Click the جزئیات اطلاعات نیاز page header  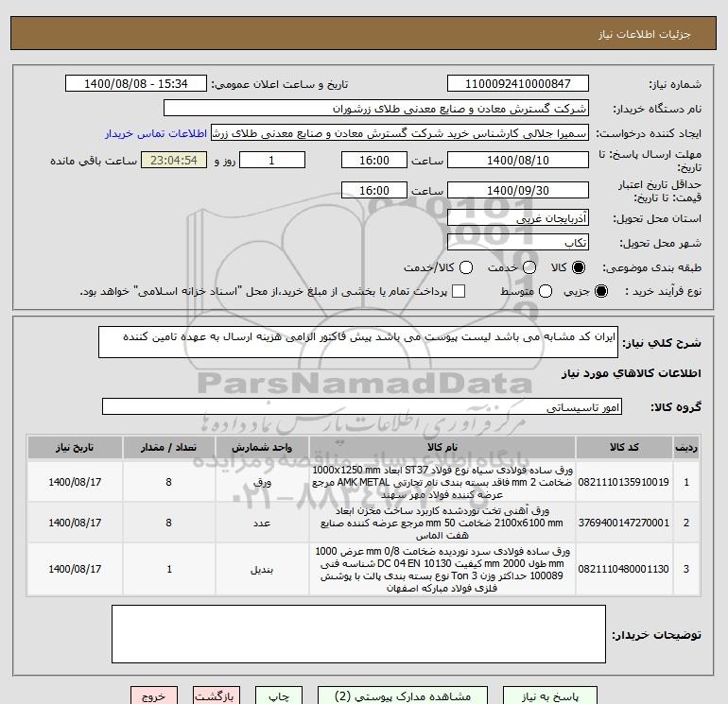point(645,34)
